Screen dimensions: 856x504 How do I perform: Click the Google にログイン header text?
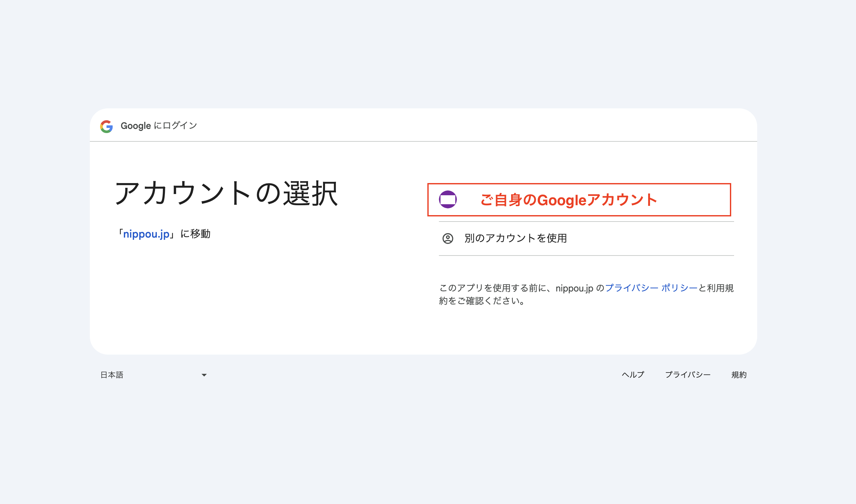coord(159,126)
